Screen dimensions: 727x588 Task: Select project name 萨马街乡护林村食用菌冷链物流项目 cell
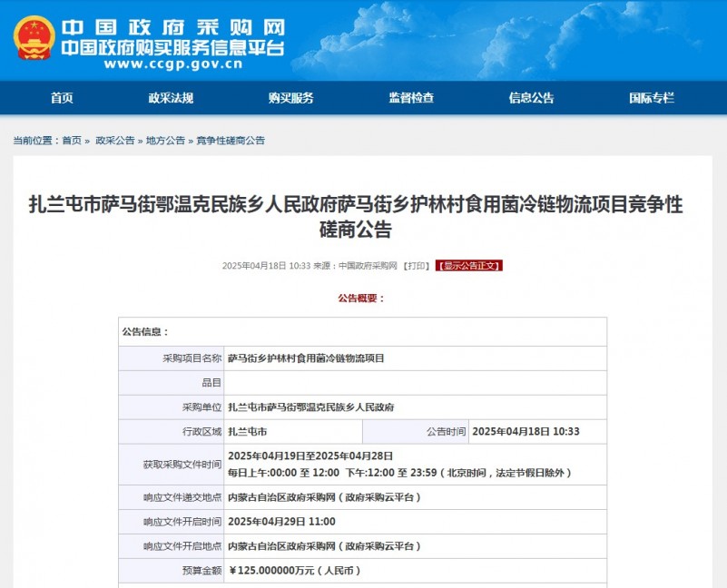415,358
